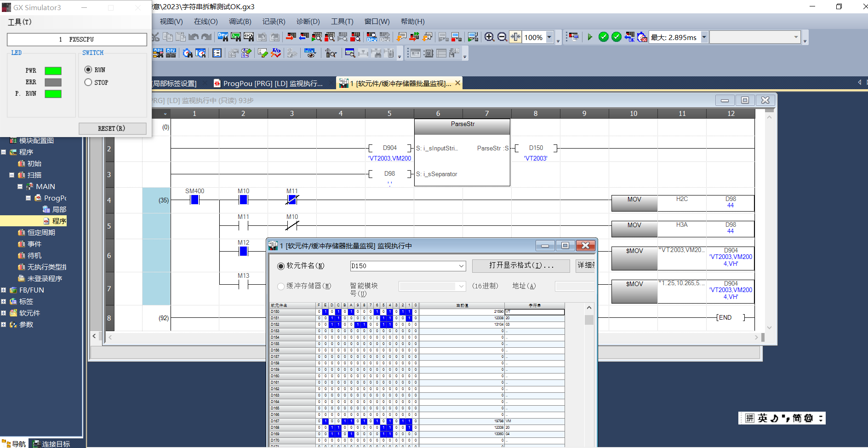Click the Undo arrow icon
This screenshot has height=448, width=868.
[x=194, y=37]
